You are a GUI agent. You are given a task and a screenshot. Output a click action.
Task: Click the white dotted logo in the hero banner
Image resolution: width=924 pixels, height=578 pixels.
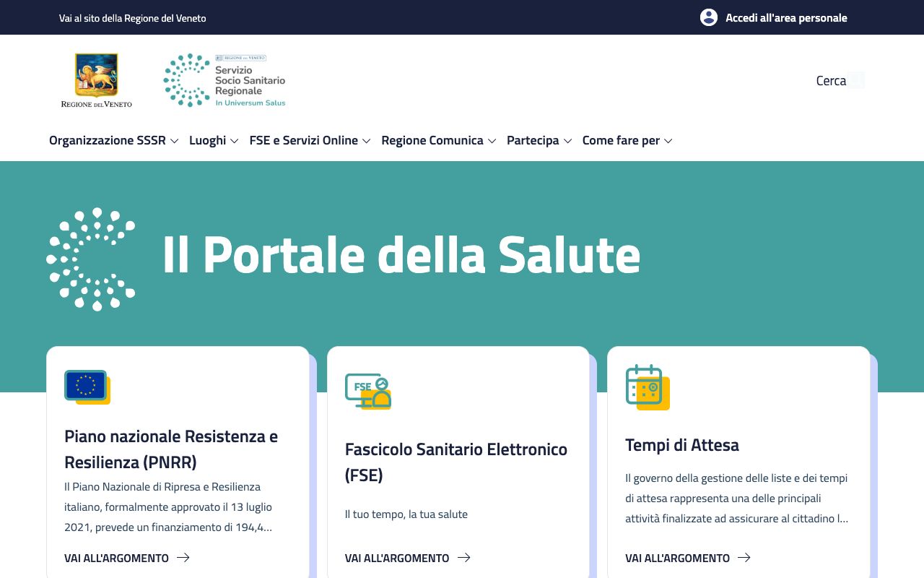[x=91, y=259]
